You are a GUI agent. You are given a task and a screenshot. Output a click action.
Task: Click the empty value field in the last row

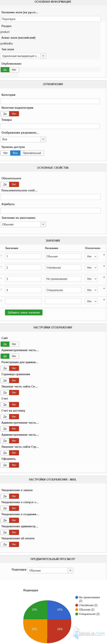click(23, 301)
